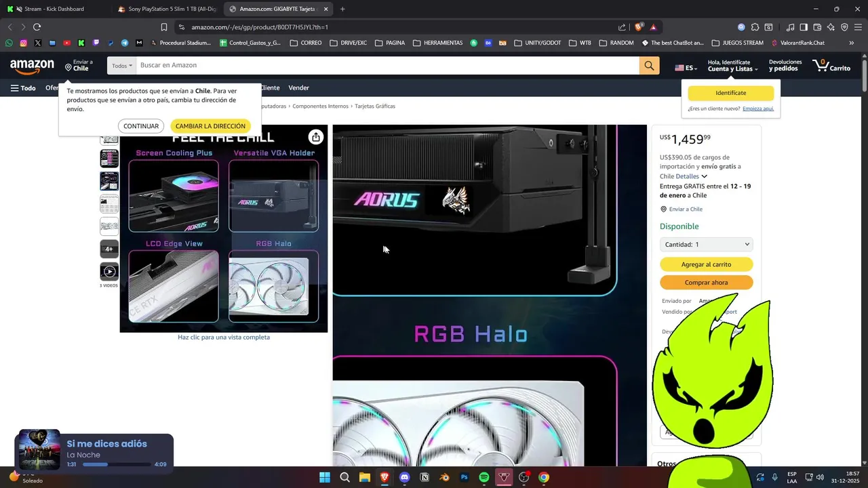Open Photoshop from the taskbar
The image size is (868, 488).
[x=464, y=477]
